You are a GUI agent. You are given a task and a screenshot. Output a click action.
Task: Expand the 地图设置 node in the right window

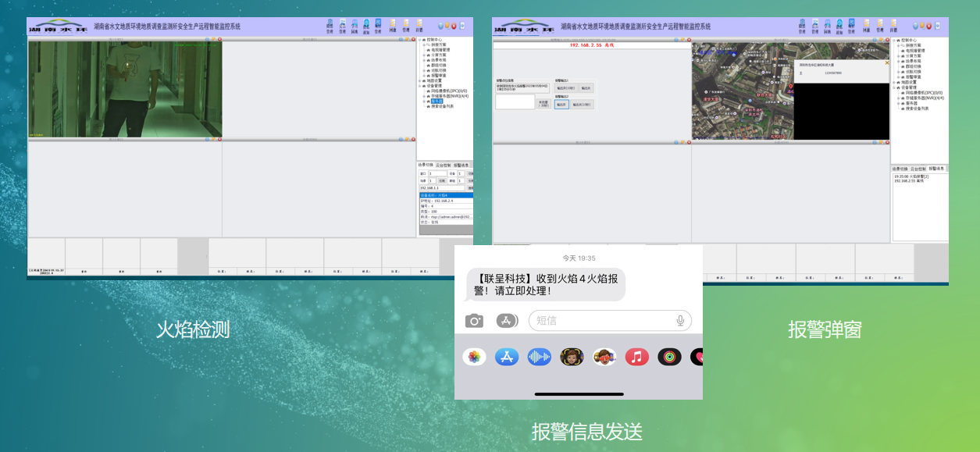[896, 83]
